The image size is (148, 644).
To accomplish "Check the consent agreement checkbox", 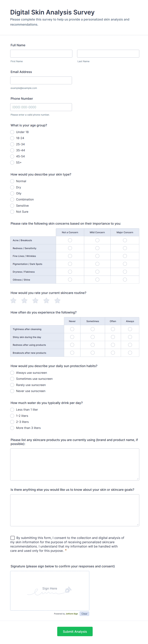I will [13, 538].
